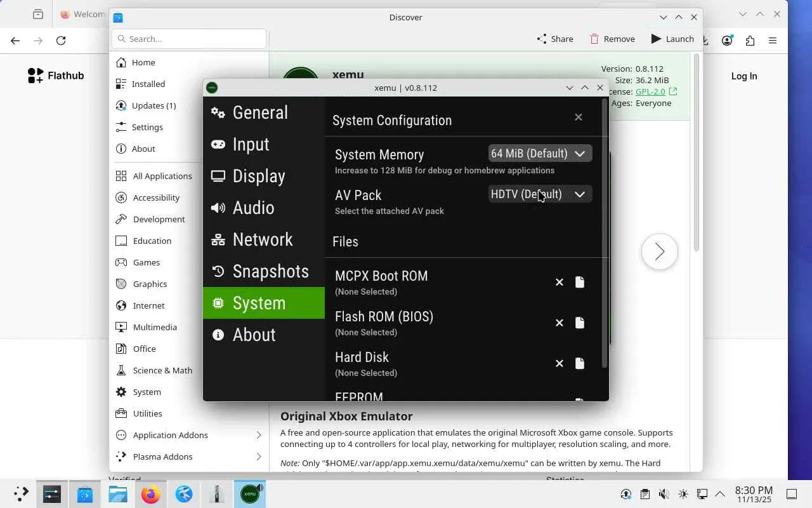Browse the Games category in Discover
812x508 pixels.
click(x=189, y=262)
